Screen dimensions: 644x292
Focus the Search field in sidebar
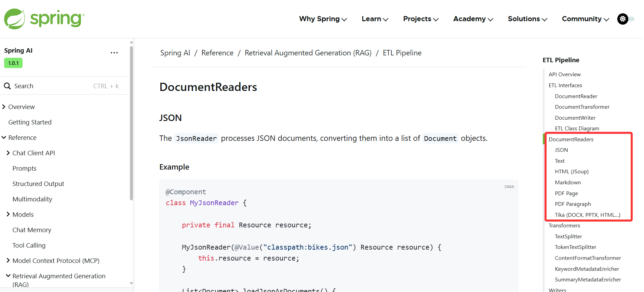tap(64, 86)
